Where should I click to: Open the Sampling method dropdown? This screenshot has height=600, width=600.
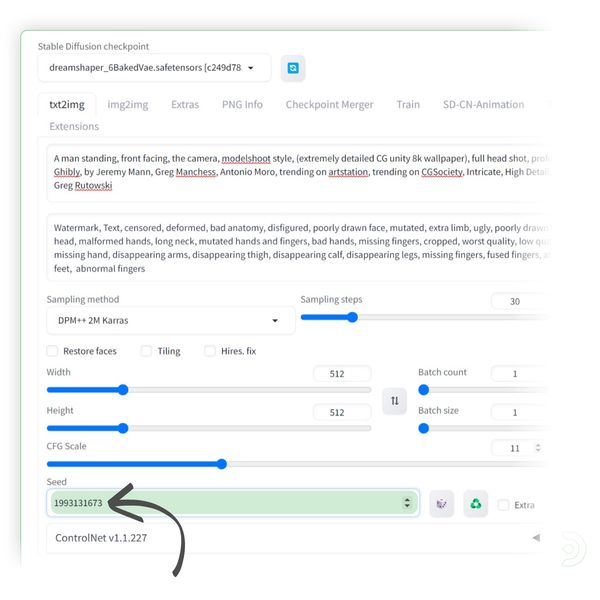pyautogui.click(x=170, y=320)
